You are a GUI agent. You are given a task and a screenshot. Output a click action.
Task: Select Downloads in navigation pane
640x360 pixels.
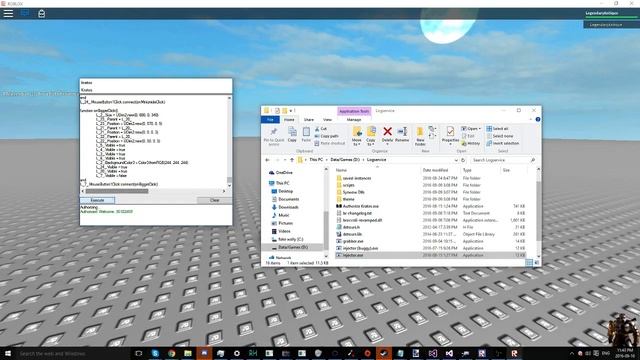pos(288,207)
